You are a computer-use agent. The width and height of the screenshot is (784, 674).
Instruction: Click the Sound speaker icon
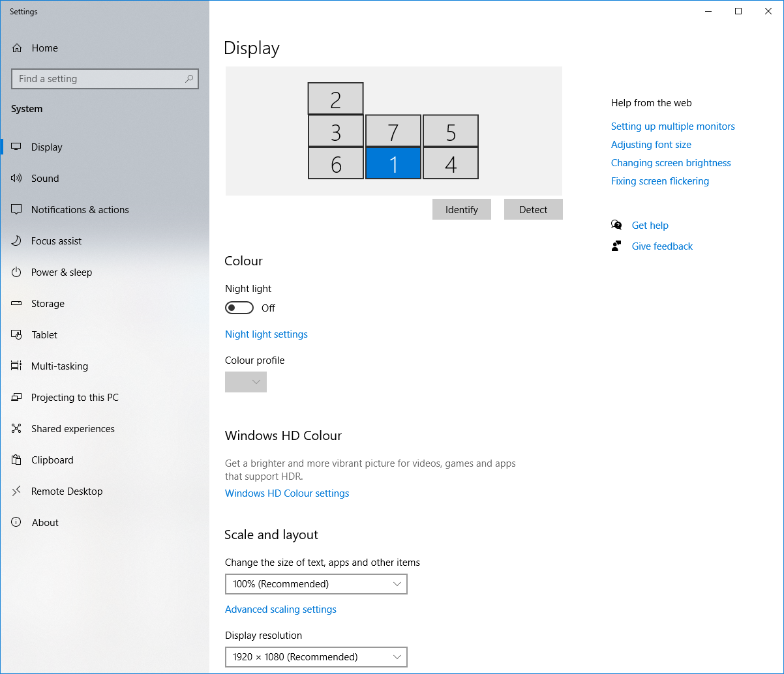click(x=17, y=179)
